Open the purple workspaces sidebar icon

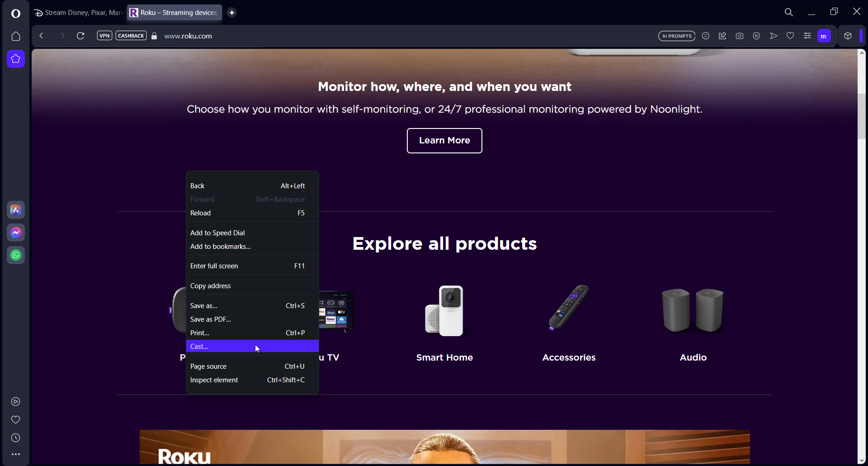click(x=16, y=59)
